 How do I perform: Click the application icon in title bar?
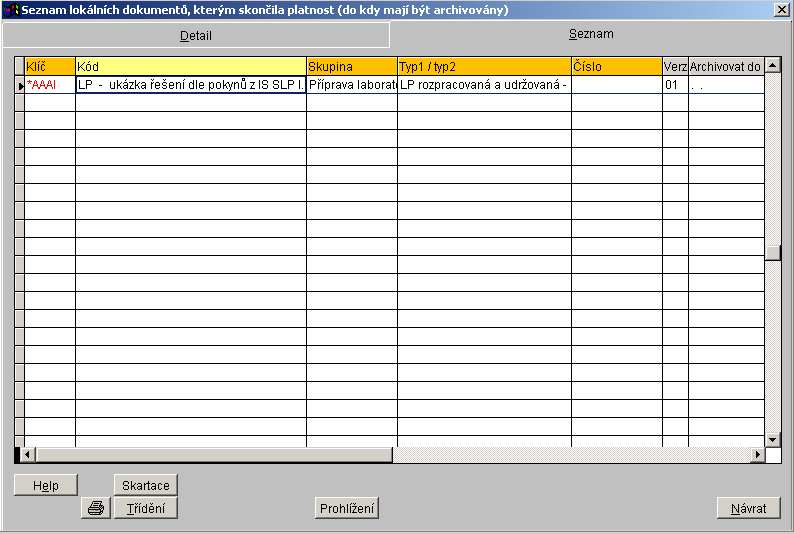(12, 10)
